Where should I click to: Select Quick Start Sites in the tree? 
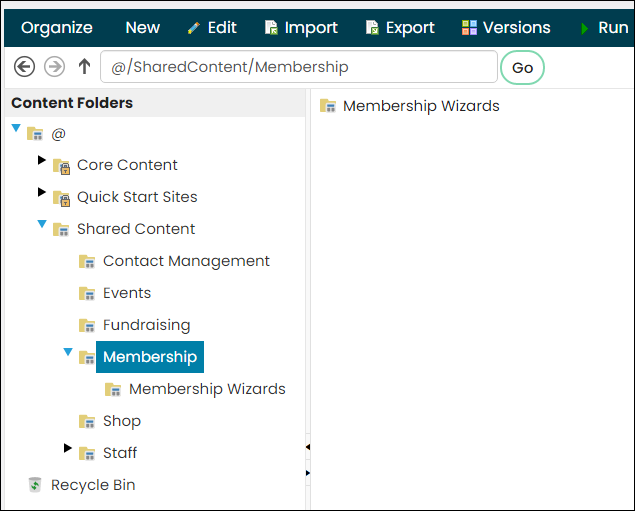tap(137, 197)
